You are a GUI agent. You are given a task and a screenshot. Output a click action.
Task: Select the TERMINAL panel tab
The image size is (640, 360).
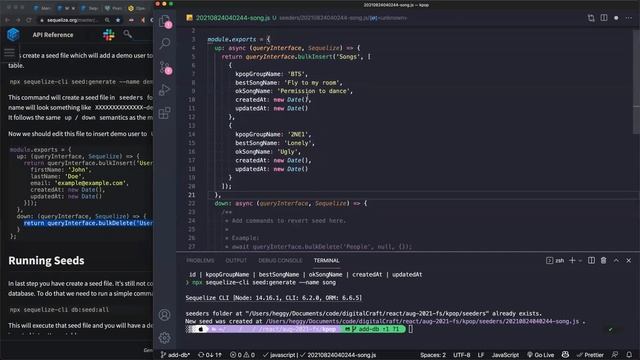(327, 260)
